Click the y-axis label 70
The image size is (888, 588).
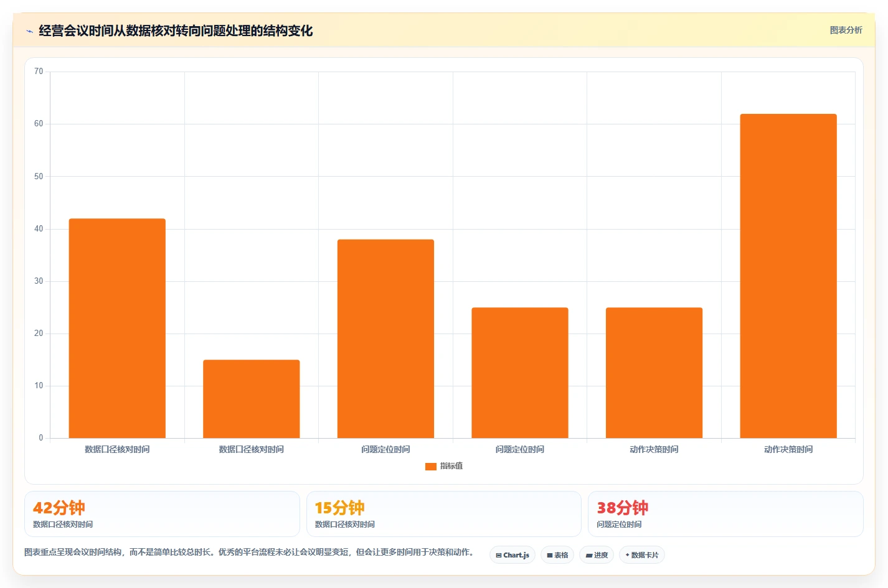click(39, 72)
